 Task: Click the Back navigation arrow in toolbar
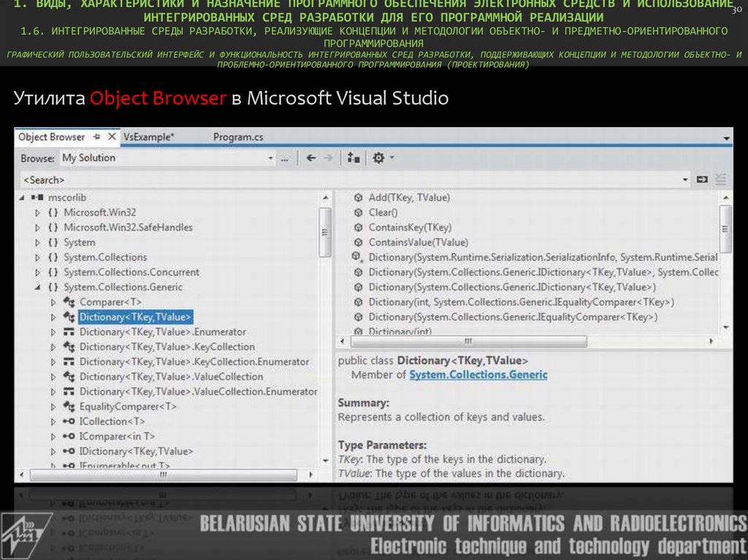(310, 158)
